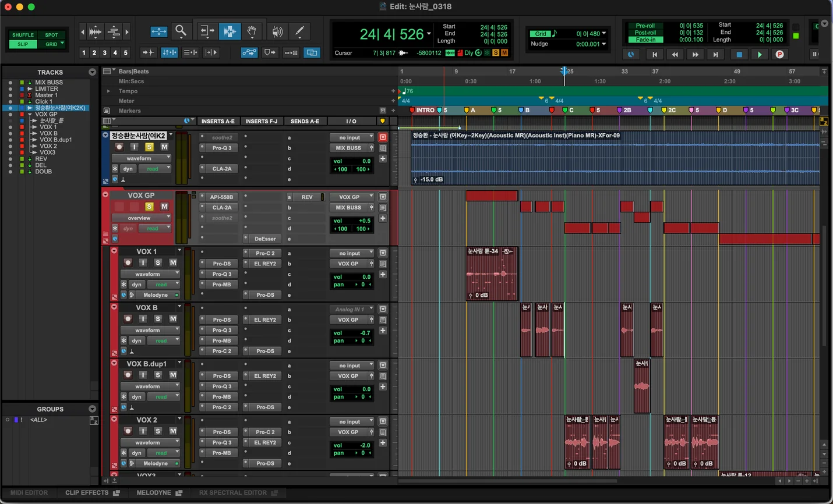The image size is (833, 504).
Task: Open INSERTS A-E column header
Action: tap(218, 121)
